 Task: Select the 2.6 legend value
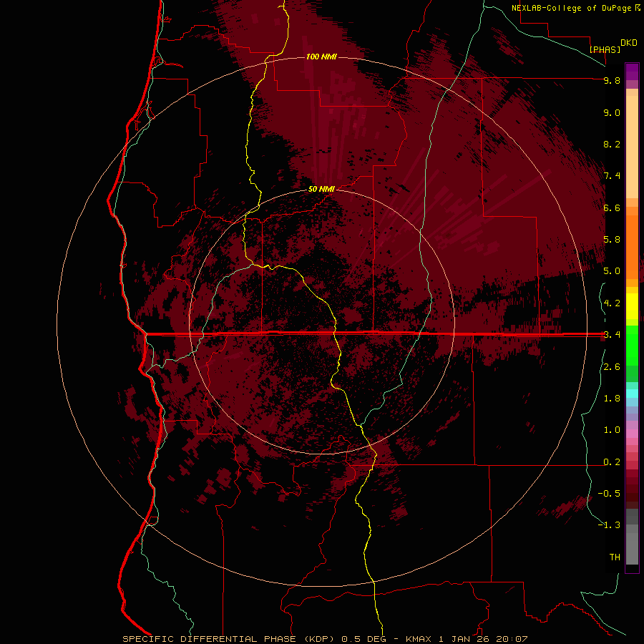click(x=612, y=367)
